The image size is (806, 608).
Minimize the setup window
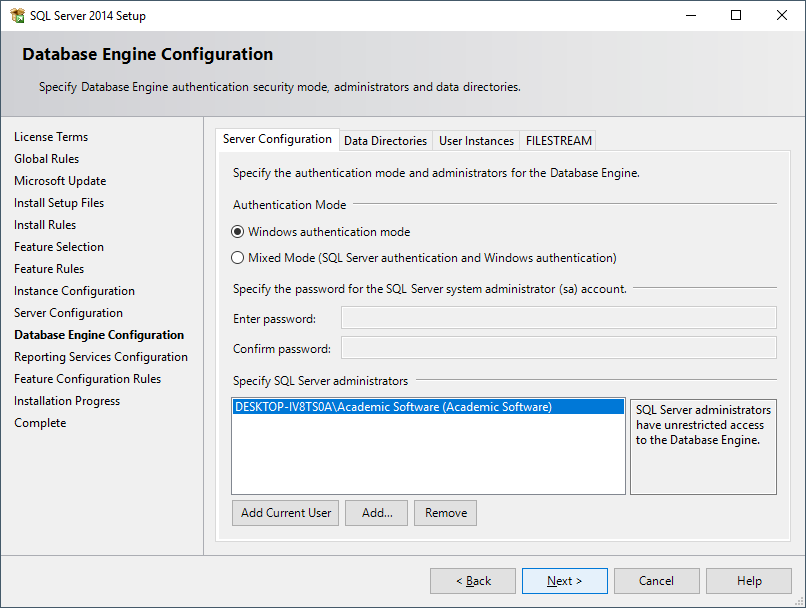[691, 15]
